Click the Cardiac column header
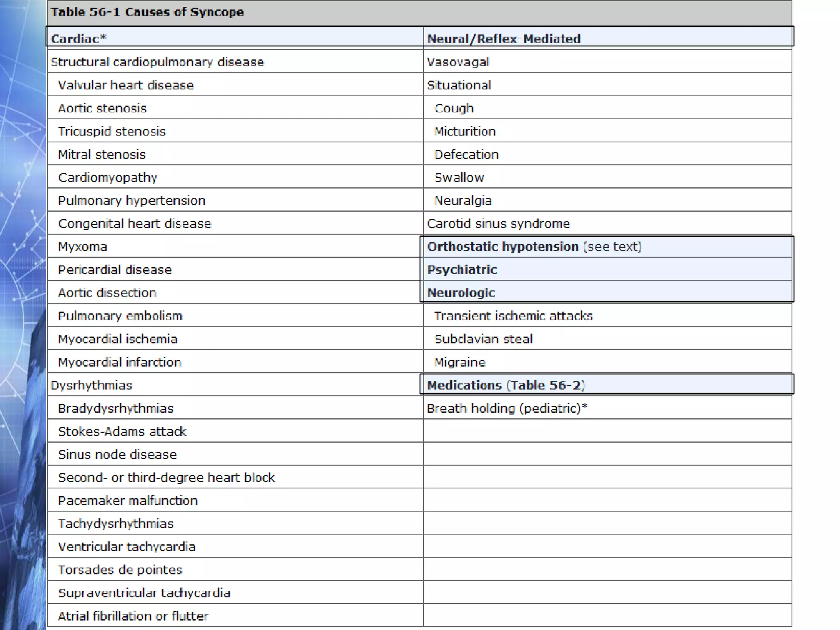 pos(79,39)
